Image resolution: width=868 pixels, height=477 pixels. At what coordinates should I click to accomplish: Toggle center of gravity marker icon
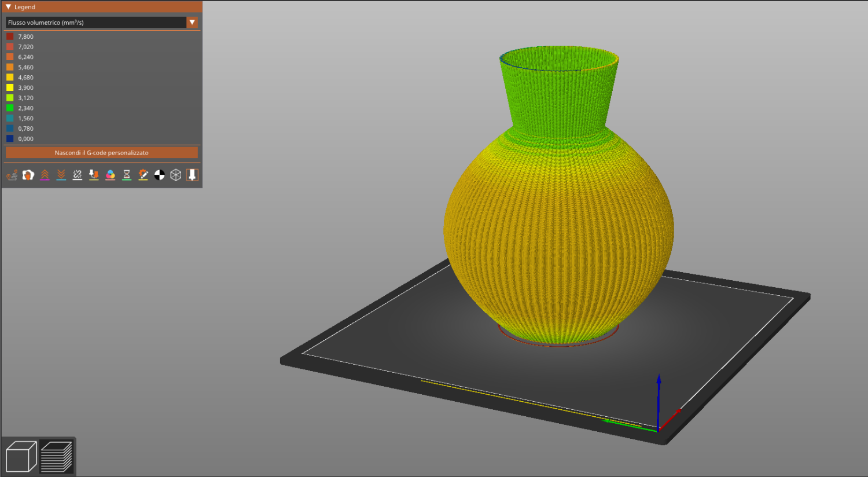click(159, 175)
